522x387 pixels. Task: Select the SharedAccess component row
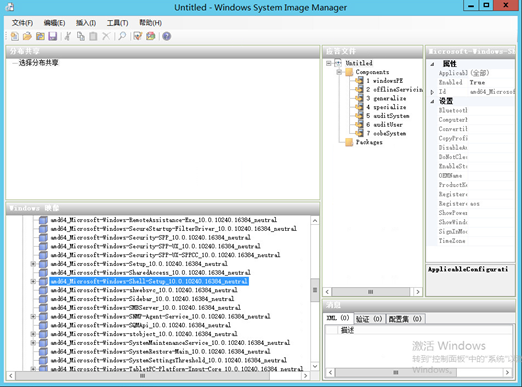click(x=151, y=273)
